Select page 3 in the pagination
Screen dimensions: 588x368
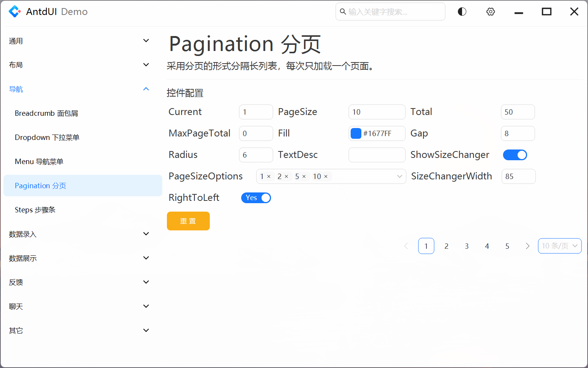467,246
